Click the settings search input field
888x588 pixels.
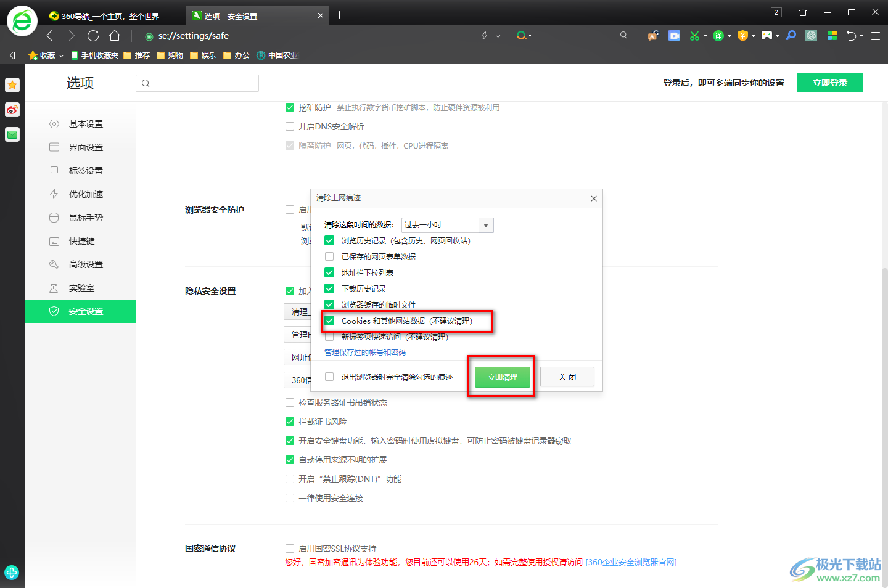pos(197,83)
